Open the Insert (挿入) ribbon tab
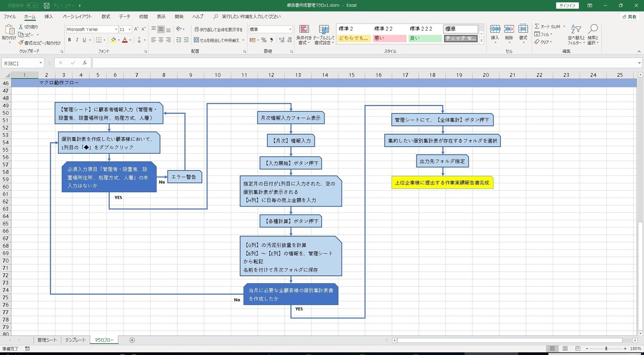644x355 pixels. 49,16
